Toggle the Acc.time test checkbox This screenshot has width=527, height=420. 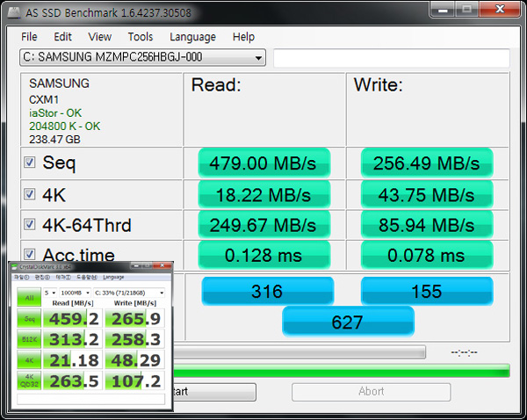30,254
